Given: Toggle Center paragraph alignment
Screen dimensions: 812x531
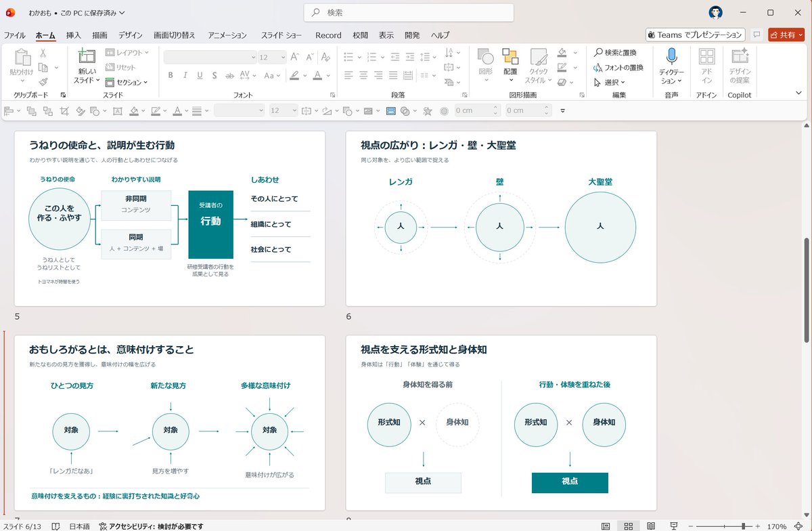Looking at the screenshot, I should [x=363, y=75].
